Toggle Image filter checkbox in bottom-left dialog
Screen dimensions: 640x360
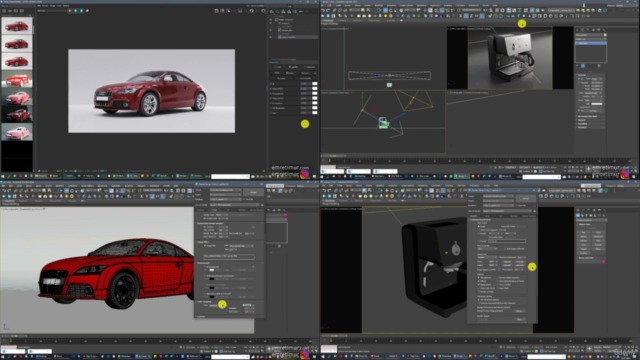point(205,246)
